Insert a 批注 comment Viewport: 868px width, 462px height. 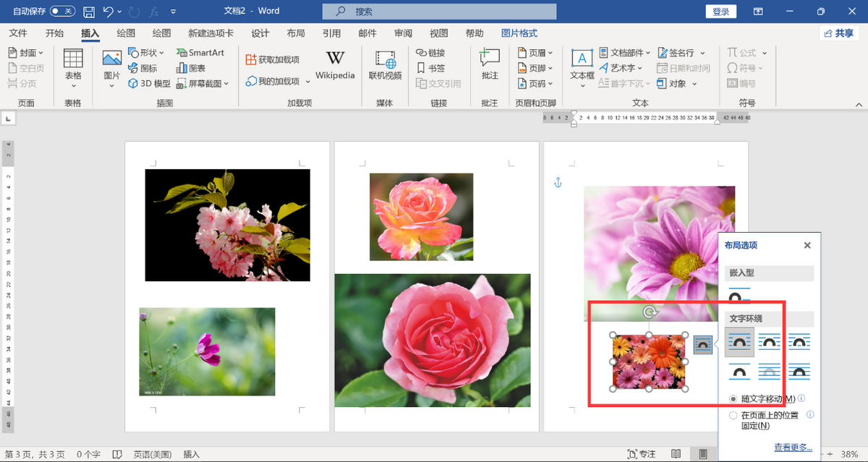pos(490,64)
